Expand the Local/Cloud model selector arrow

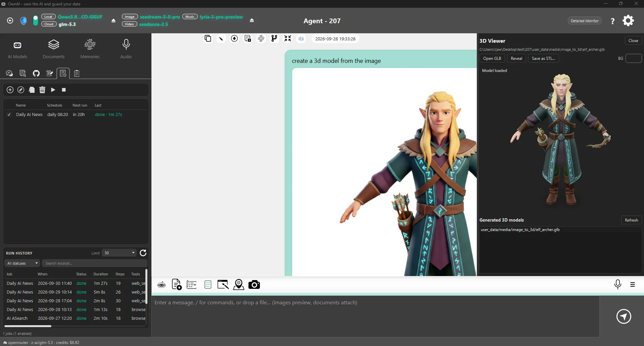(x=113, y=21)
